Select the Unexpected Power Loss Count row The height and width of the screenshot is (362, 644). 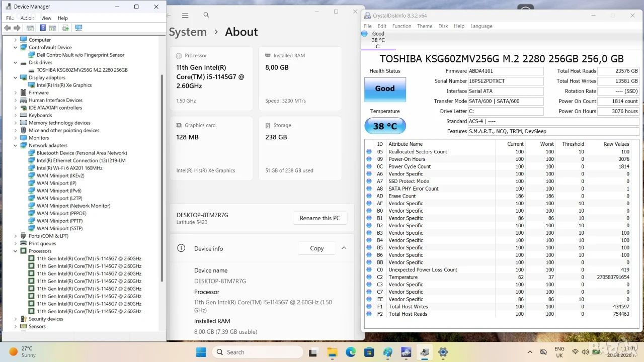pyautogui.click(x=498, y=269)
